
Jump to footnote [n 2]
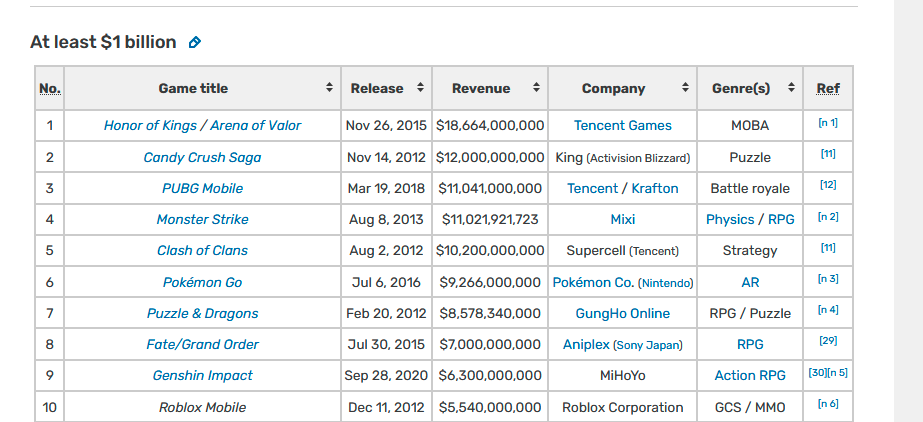click(828, 217)
